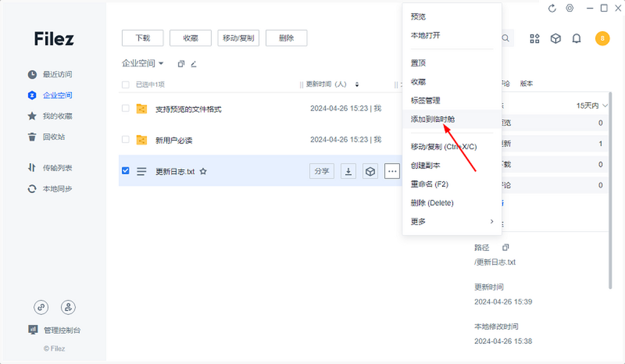Click the Filez logo
Image resolution: width=625 pixels, height=364 pixels.
pos(54,39)
